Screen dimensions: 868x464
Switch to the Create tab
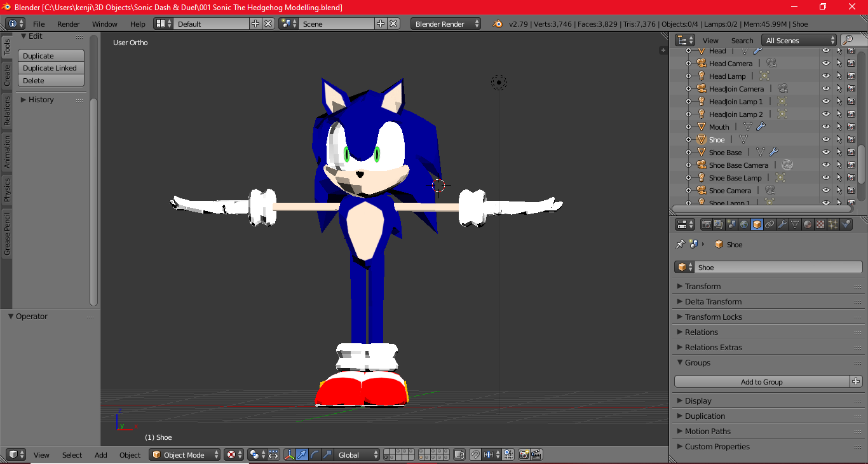[6, 75]
